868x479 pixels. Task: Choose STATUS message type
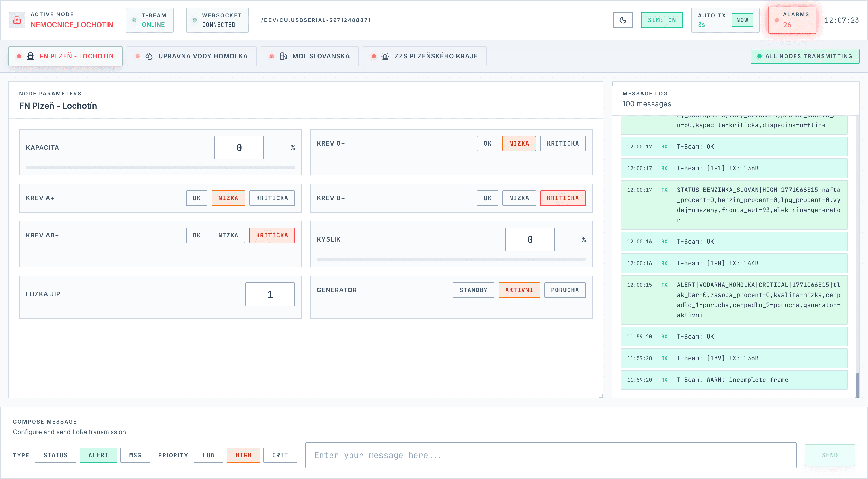(56, 455)
